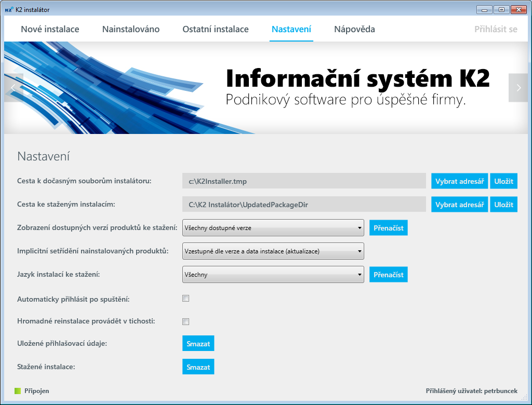
Task: Go to next banner slide arrow
Action: (x=518, y=88)
